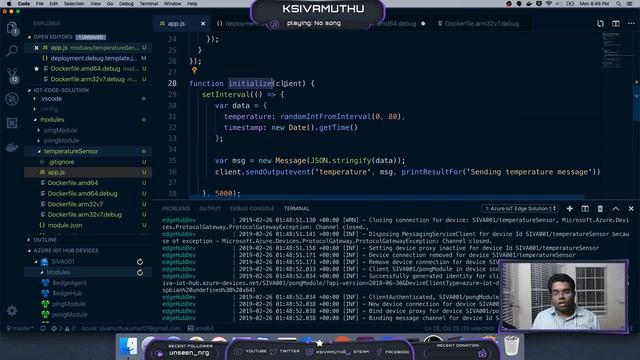Viewport: 640px width, 360px height.
Task: Click the lightbulb code action icon
Action: pos(194,71)
